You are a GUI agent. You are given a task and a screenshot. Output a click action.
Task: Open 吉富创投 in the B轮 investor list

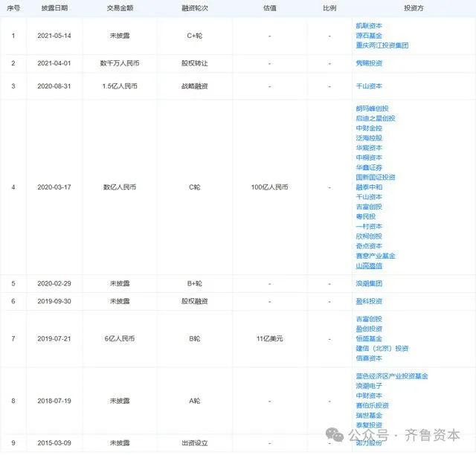coord(369,319)
